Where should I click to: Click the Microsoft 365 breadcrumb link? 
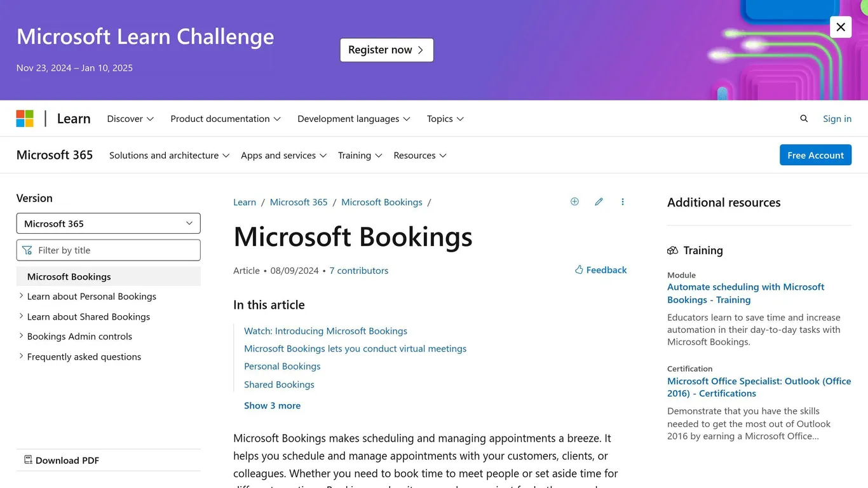pyautogui.click(x=299, y=202)
